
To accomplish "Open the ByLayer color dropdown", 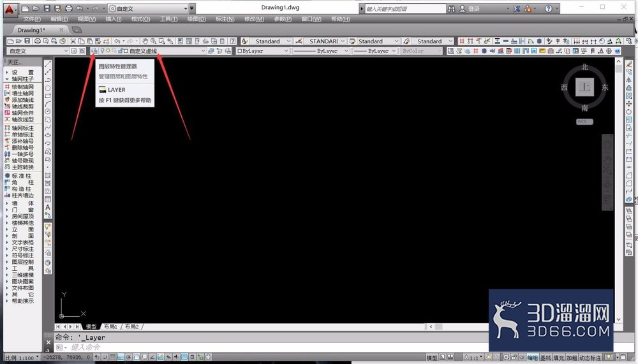I will 286,51.
